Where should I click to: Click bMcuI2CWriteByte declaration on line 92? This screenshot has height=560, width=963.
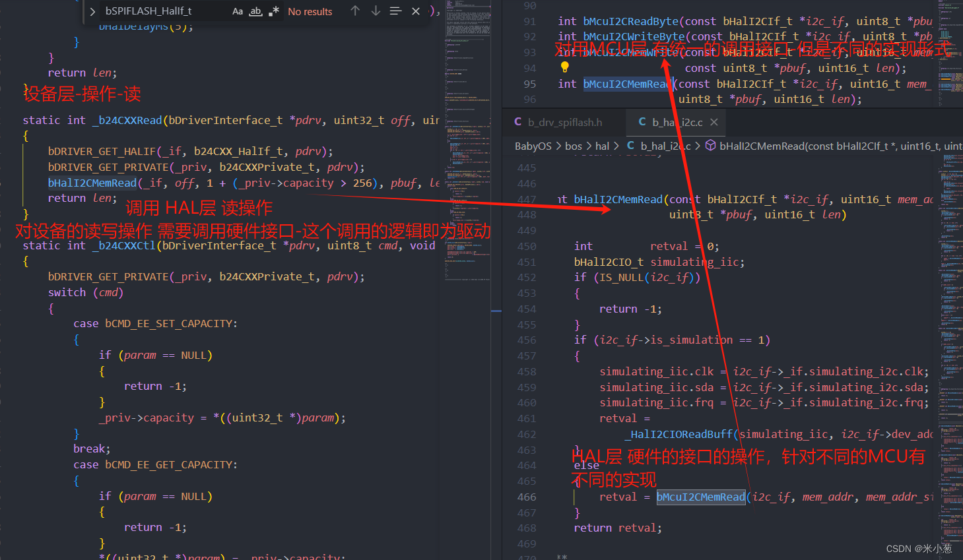point(634,36)
